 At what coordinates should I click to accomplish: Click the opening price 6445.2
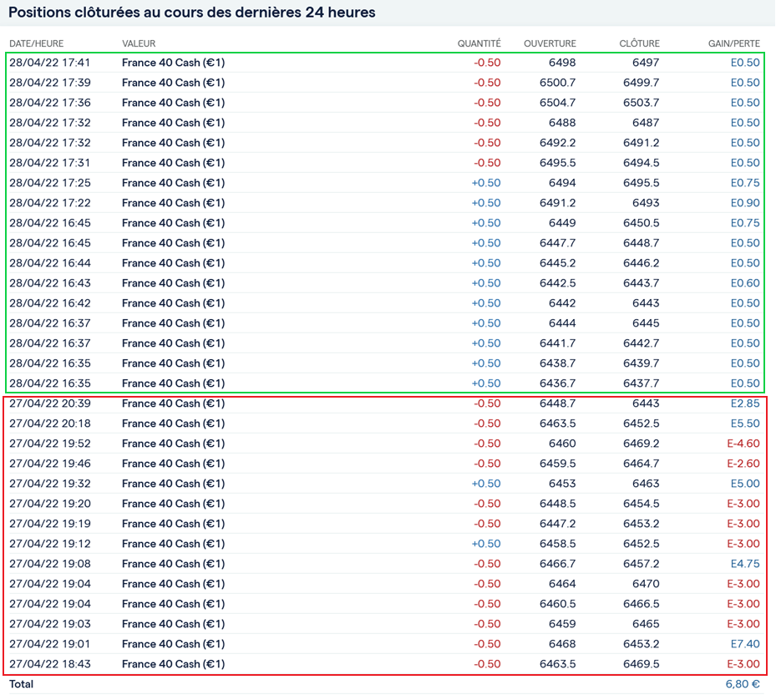pyautogui.click(x=558, y=263)
